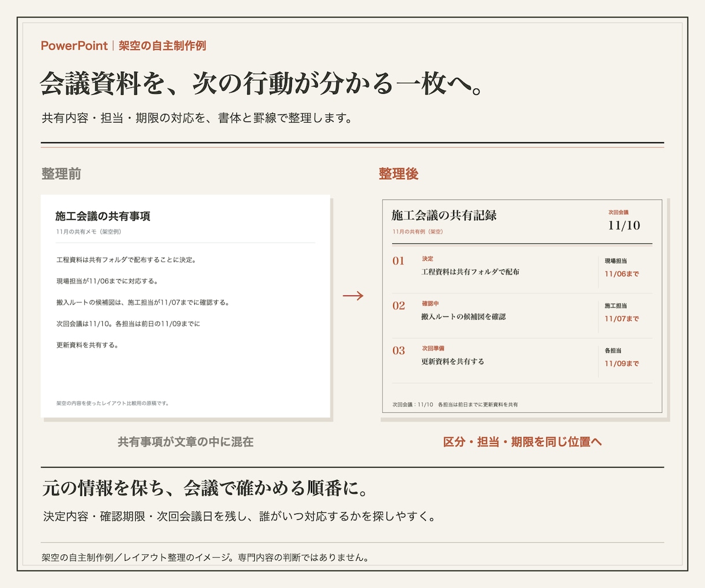Click the "整理後" section label
The width and height of the screenshot is (705, 588).
click(399, 174)
